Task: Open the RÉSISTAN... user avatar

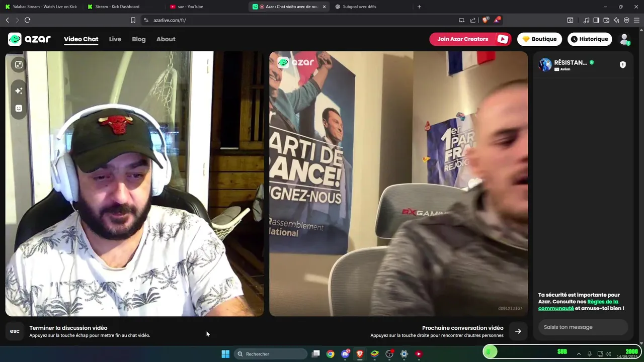Action: [545, 65]
